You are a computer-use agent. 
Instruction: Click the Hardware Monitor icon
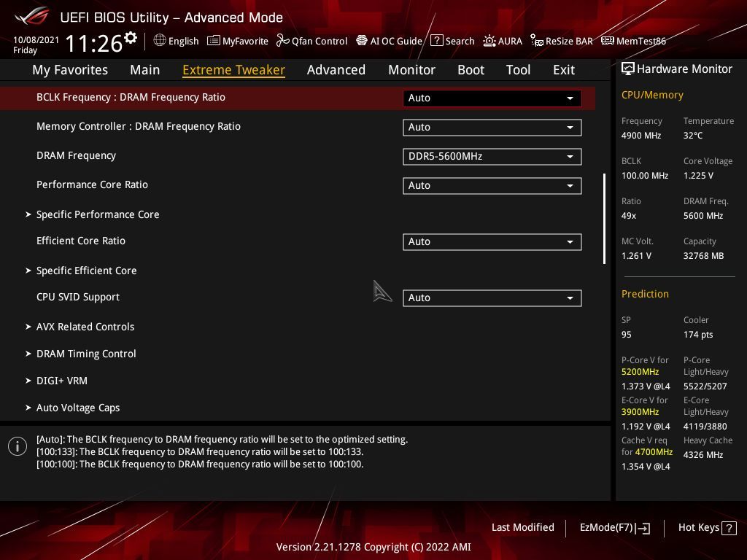(x=628, y=69)
